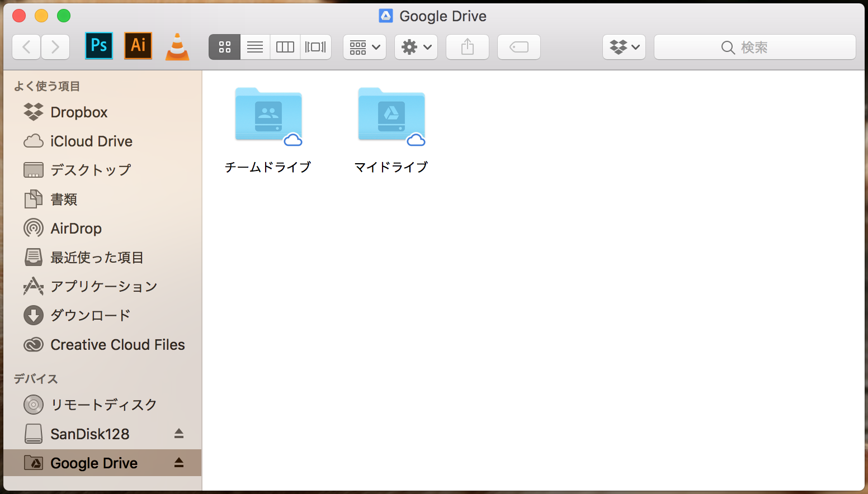The image size is (868, 494).
Task: Select the マイドライブ folder icon
Action: coord(392,116)
